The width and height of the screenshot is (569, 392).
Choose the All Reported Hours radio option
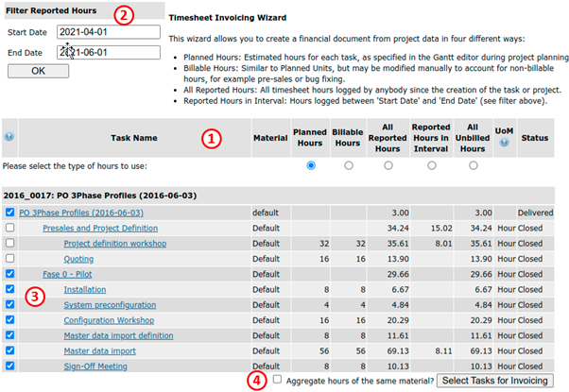388,165
